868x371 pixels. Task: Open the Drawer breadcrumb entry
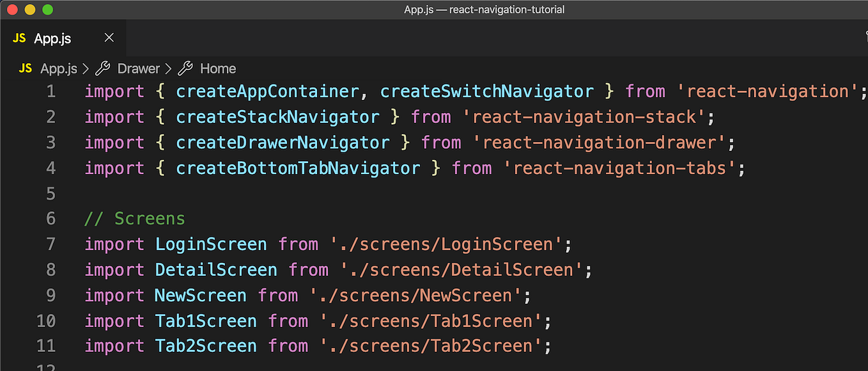click(139, 68)
